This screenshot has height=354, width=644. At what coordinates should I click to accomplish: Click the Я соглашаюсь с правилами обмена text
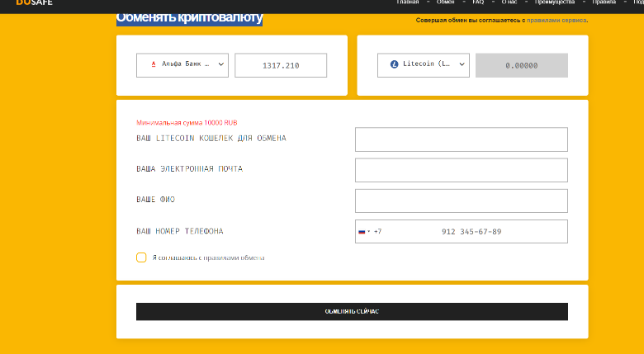(x=209, y=258)
